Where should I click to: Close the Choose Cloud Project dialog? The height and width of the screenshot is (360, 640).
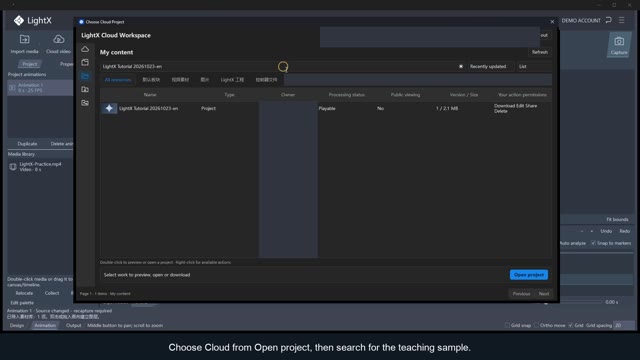[552, 22]
